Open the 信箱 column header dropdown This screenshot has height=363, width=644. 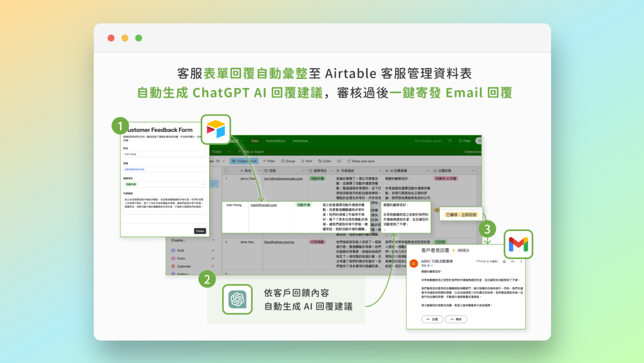pos(304,171)
